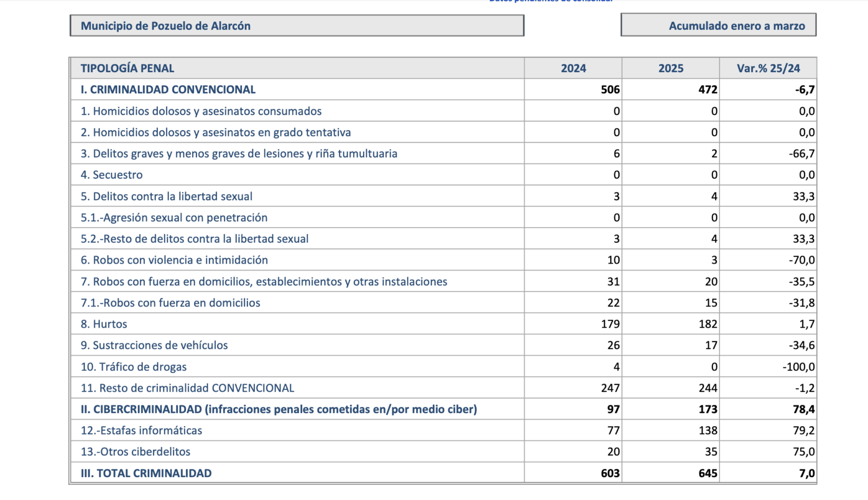Click the 182 value for Hurtos
868x500 pixels.
pyautogui.click(x=708, y=324)
